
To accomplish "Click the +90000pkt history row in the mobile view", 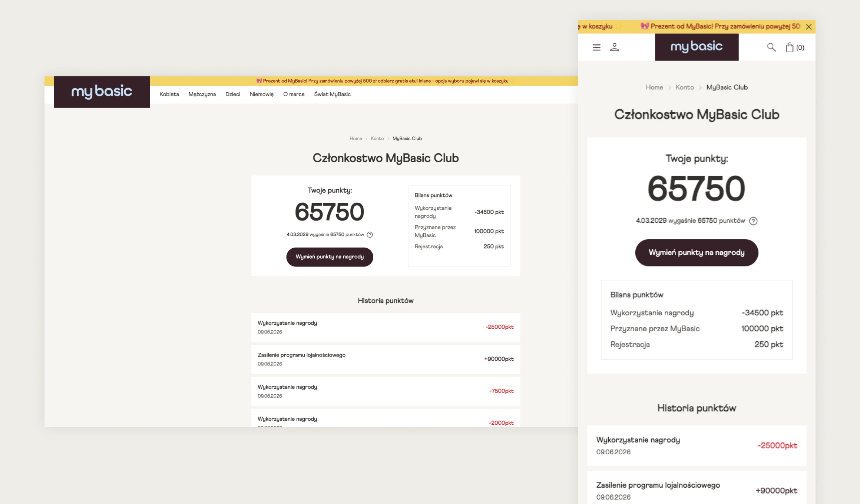I will click(x=697, y=487).
